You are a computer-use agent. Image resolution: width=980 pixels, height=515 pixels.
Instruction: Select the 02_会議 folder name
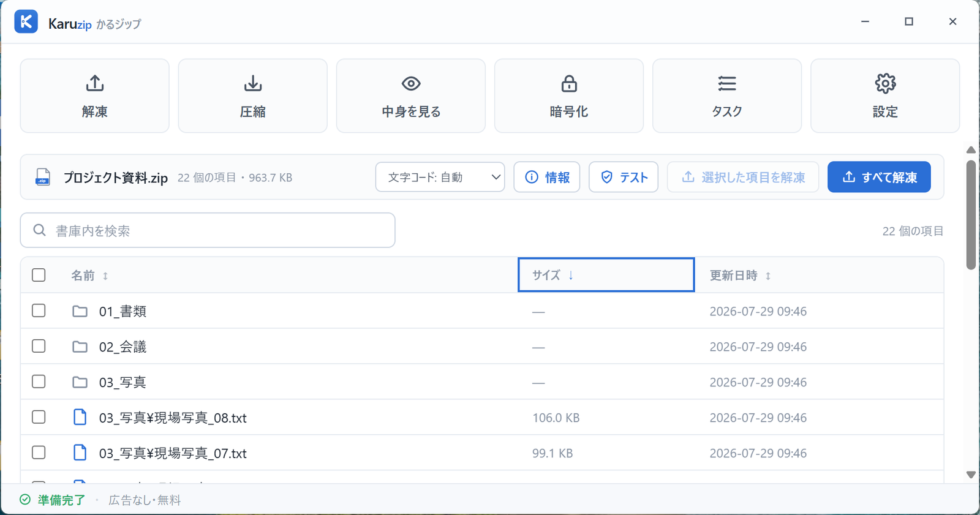pyautogui.click(x=123, y=347)
